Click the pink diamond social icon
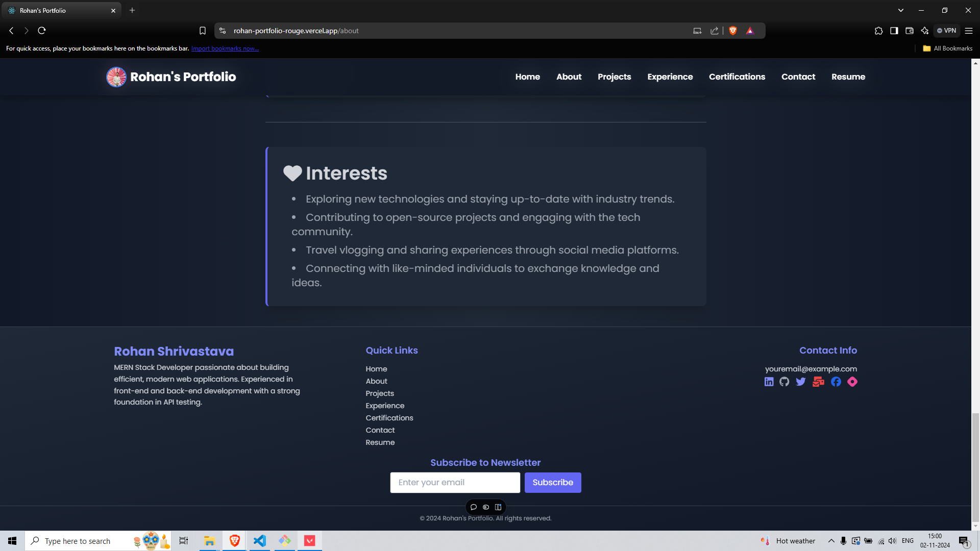 pyautogui.click(x=852, y=382)
